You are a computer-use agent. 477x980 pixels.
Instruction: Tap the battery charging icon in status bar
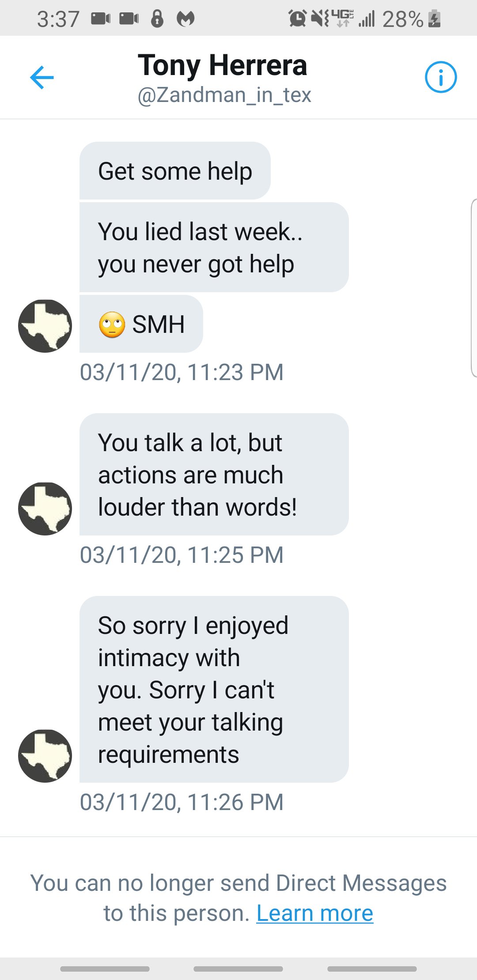click(435, 19)
